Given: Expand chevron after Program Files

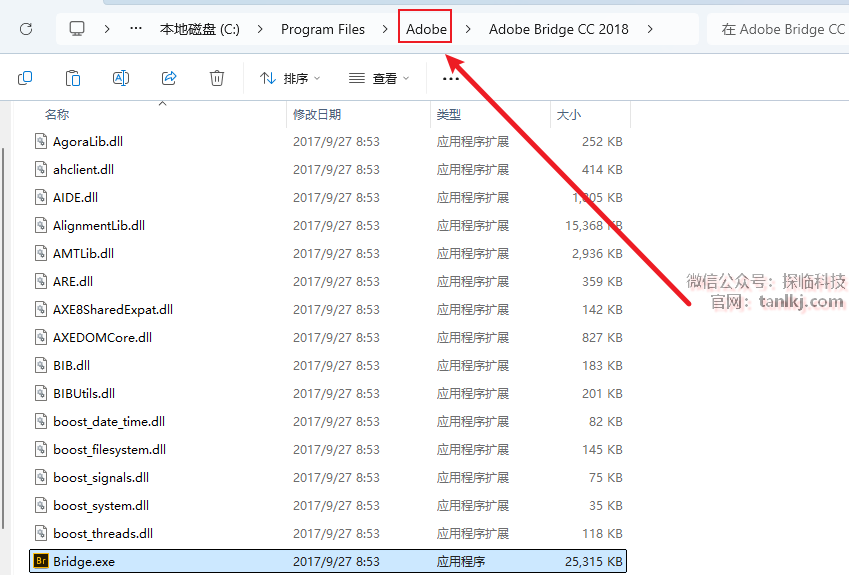Looking at the screenshot, I should (x=385, y=29).
